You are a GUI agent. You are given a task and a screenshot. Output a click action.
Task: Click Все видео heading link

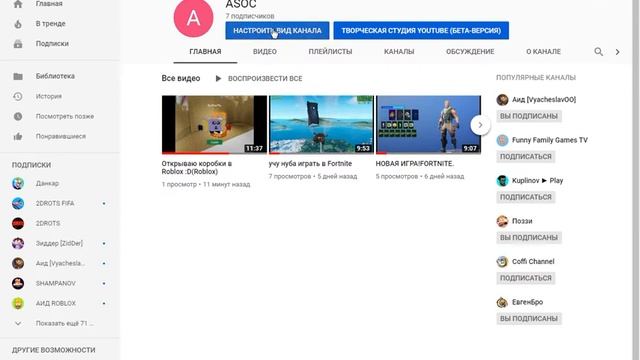point(181,78)
